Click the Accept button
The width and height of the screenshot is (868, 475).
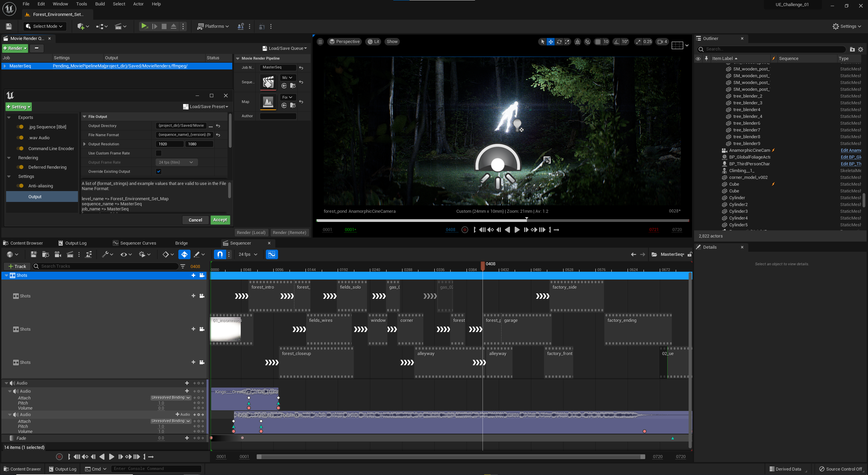tap(220, 220)
